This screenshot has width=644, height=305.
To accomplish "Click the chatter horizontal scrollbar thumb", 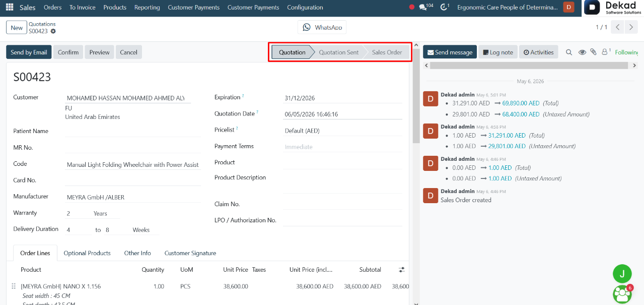I will click(529, 66).
